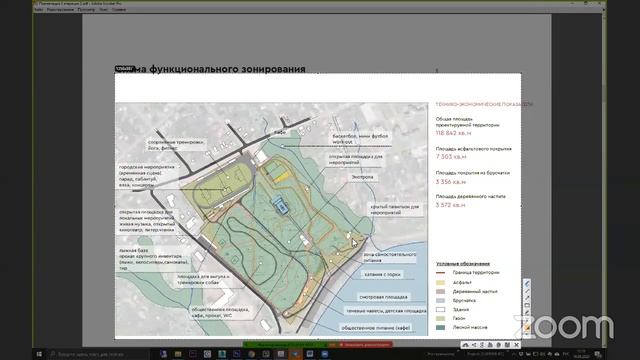Open the Файл menu in Acrobat

39,9
